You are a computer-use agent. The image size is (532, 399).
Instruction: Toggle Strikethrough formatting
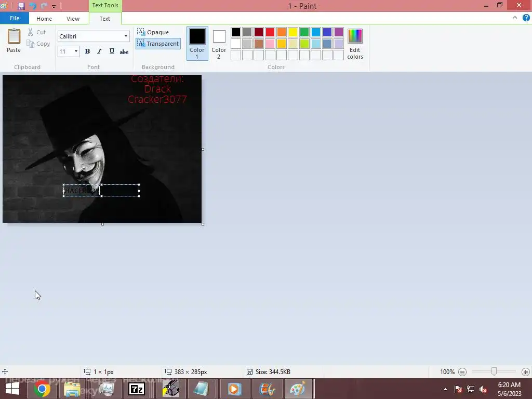[124, 51]
